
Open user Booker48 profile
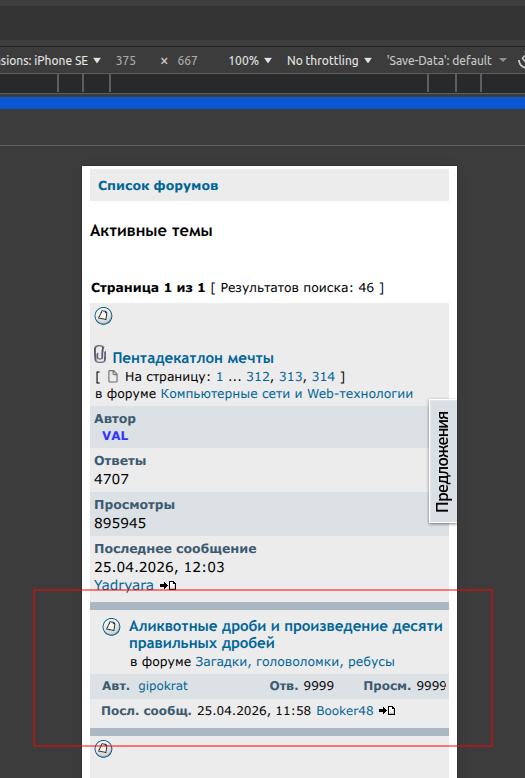tap(345, 711)
